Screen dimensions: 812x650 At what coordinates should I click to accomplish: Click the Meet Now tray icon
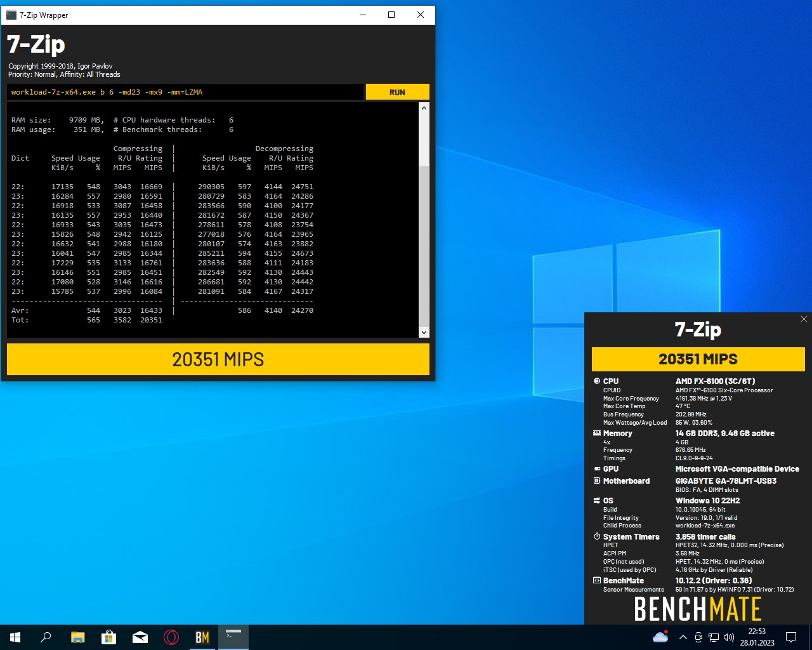pos(698,637)
